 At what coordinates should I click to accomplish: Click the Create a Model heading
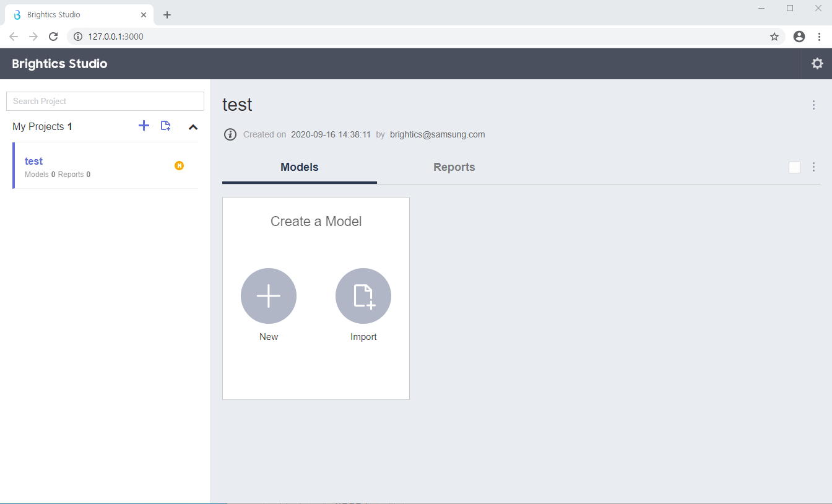point(316,222)
